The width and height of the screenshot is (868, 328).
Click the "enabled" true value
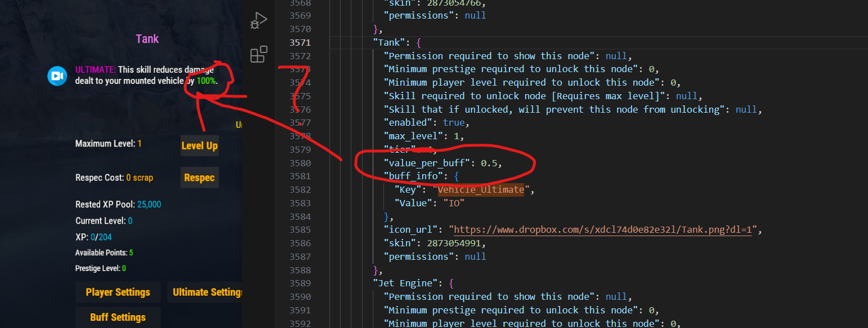[x=454, y=122]
